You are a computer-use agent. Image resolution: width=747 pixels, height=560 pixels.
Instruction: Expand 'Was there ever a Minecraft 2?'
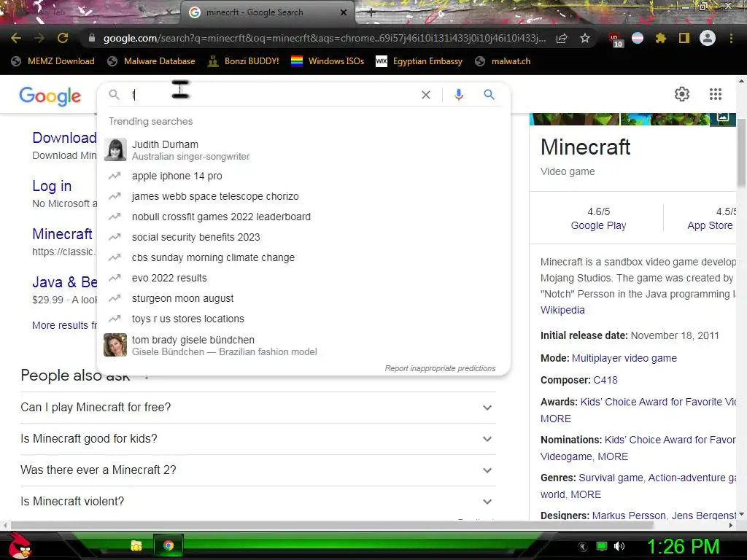(258, 470)
